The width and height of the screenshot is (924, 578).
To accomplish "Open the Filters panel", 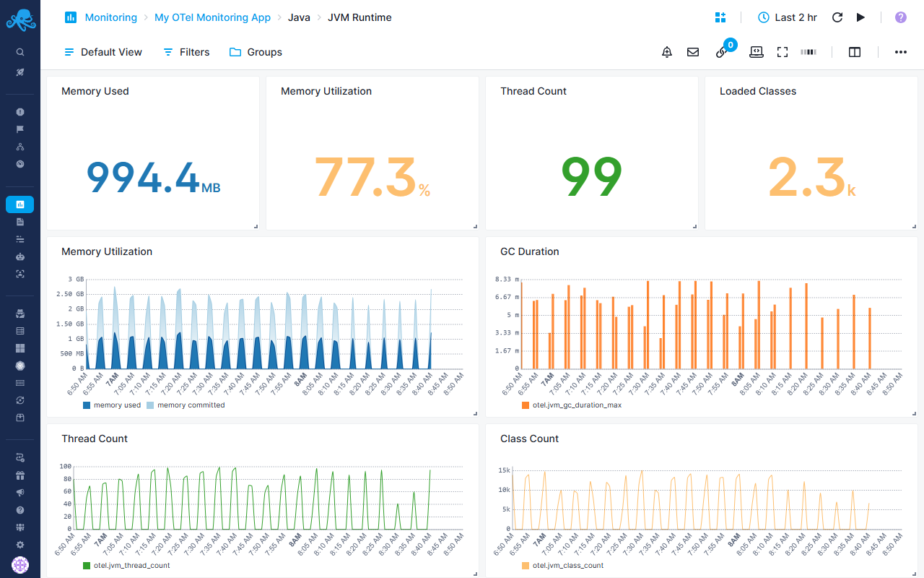I will tap(186, 51).
